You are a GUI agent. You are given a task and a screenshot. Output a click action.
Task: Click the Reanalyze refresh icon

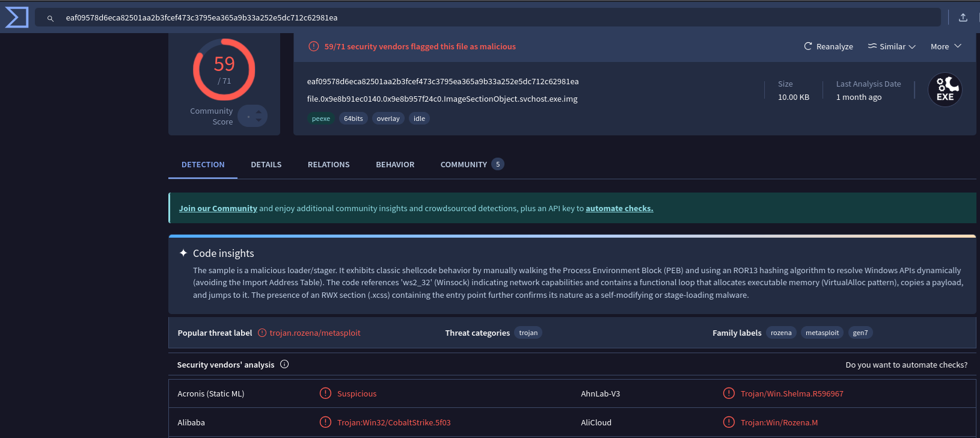pos(808,46)
